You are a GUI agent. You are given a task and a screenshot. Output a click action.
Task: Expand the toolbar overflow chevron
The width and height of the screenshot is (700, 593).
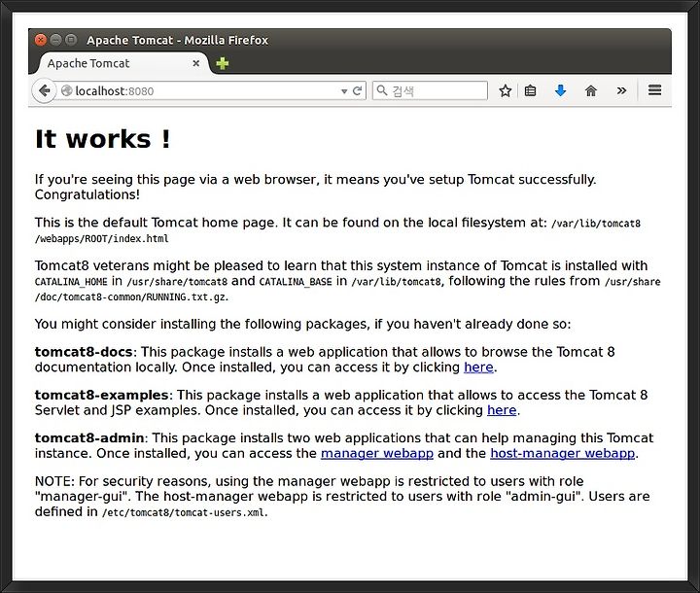pyautogui.click(x=621, y=90)
